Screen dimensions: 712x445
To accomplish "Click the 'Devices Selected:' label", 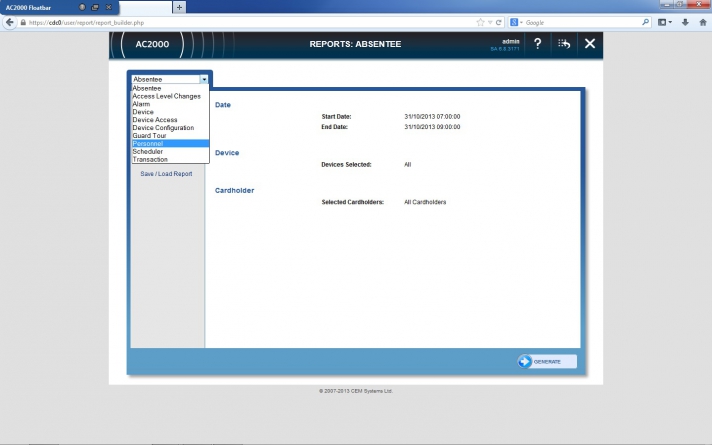I will (x=346, y=165).
